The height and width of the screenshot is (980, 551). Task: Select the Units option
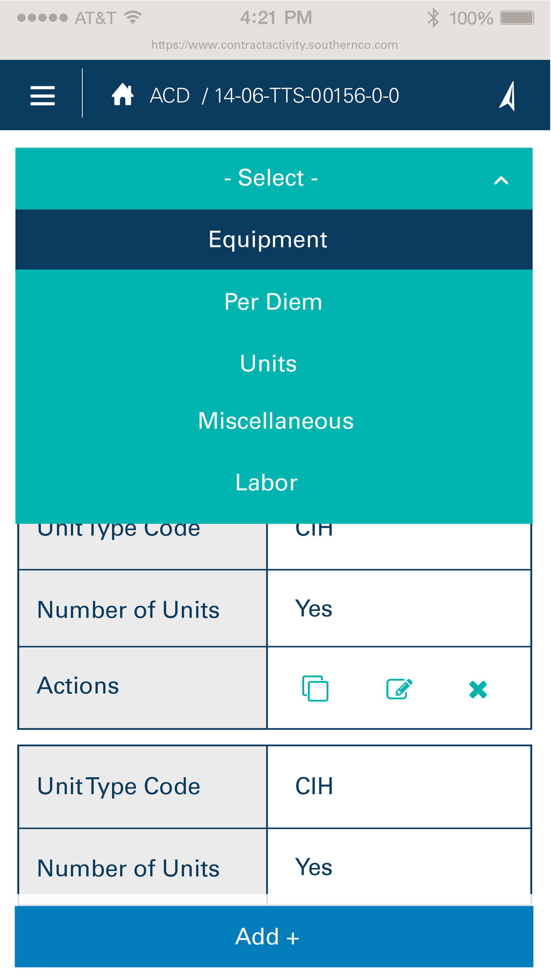[274, 363]
